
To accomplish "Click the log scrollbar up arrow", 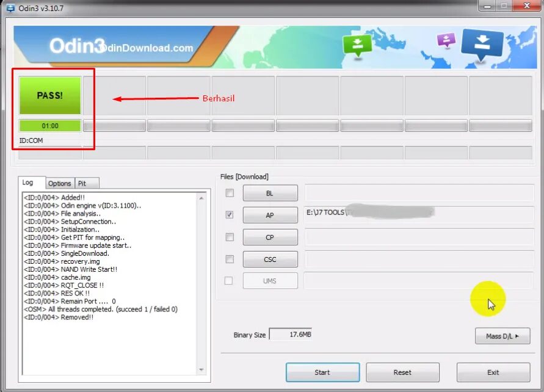I will click(201, 198).
